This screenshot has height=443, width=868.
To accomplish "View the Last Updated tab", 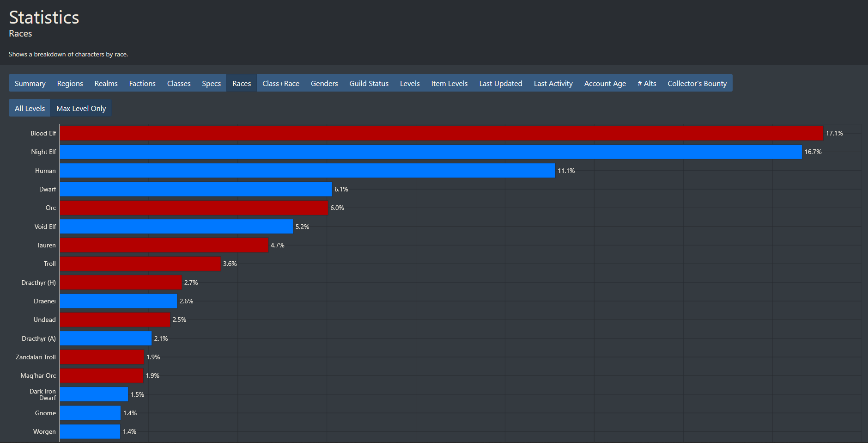I will (x=501, y=83).
